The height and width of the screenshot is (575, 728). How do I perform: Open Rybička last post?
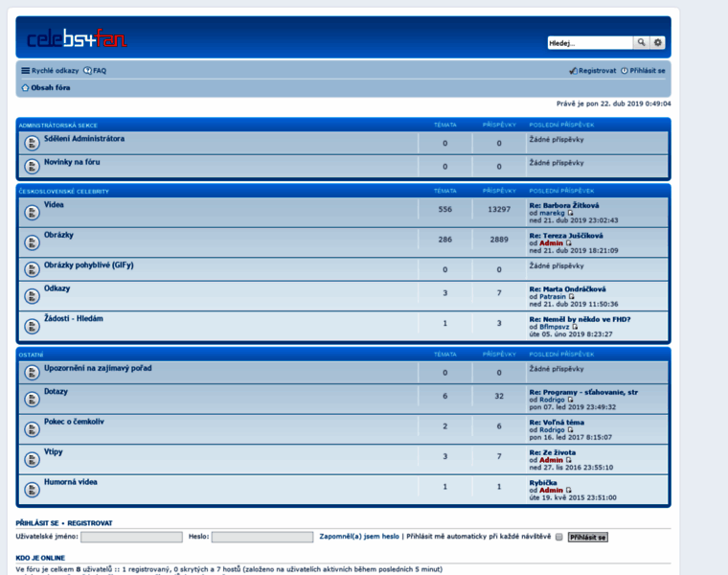[543, 483]
